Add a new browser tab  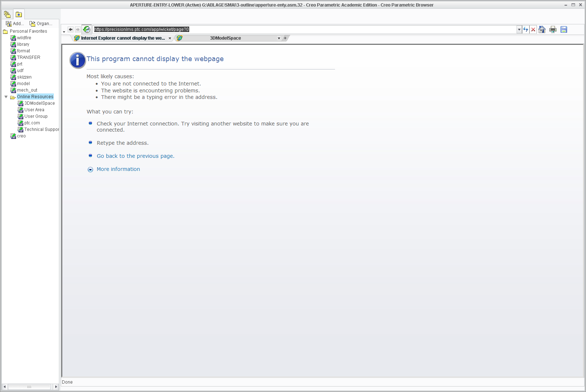[285, 38]
